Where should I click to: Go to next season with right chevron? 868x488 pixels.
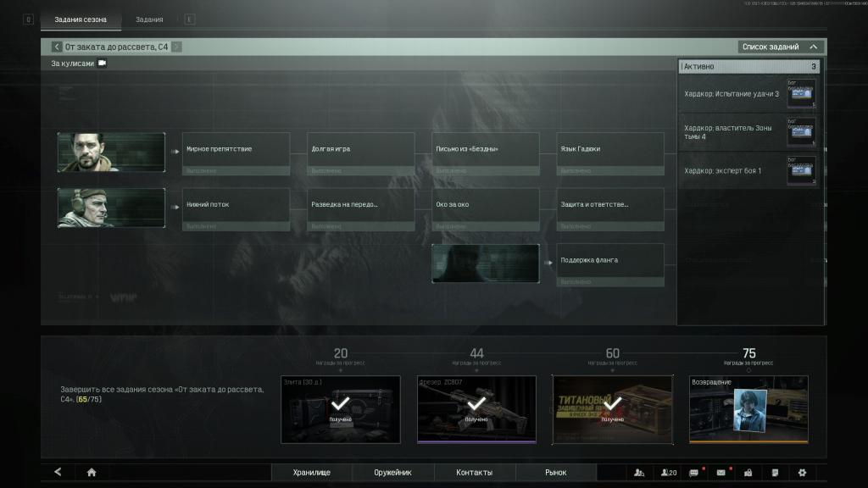tap(176, 47)
